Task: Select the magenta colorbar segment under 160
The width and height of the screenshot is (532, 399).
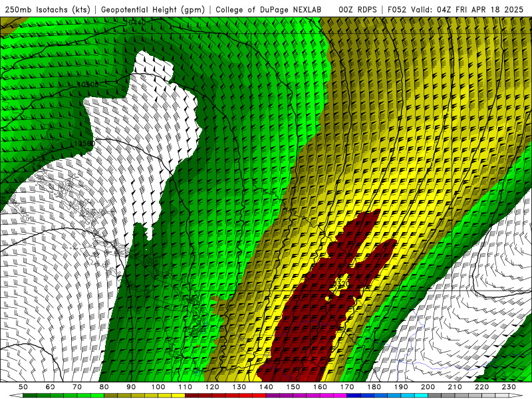Action: (x=313, y=396)
